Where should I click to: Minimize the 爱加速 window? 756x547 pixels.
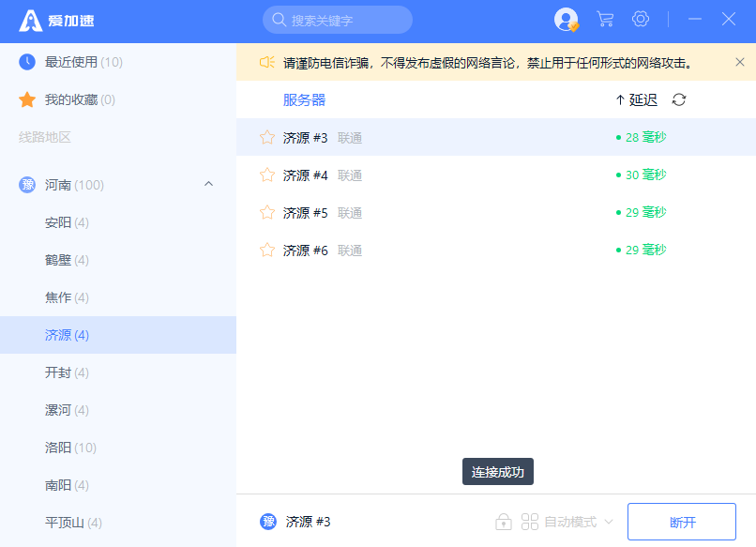pyautogui.click(x=695, y=20)
